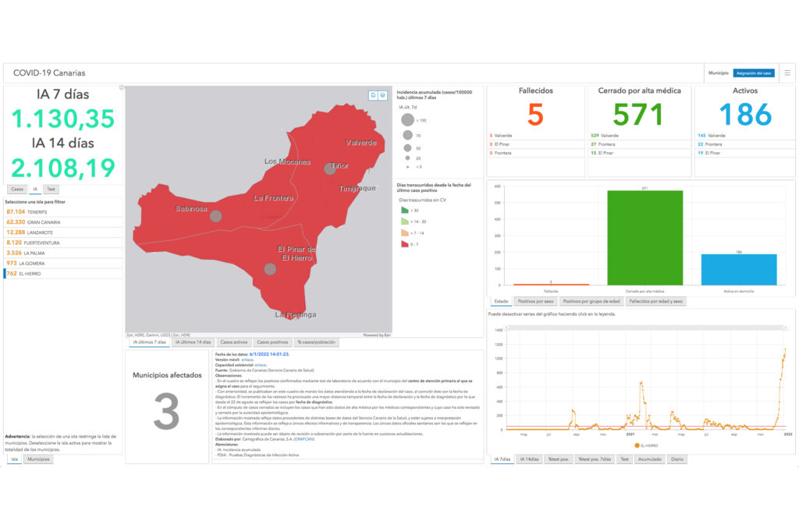Select the Municipio toggle in header
This screenshot has height=532, width=799.
click(719, 73)
